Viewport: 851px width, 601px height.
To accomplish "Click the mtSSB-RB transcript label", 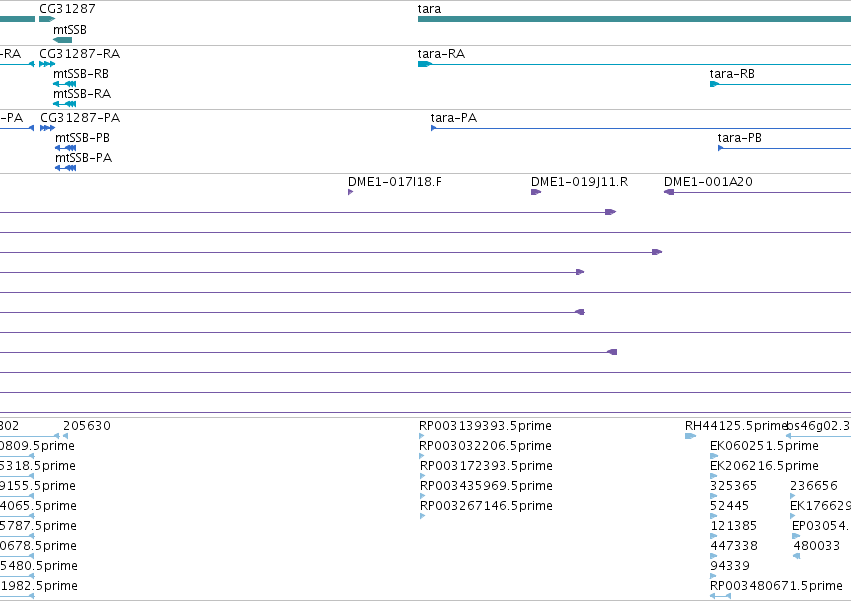I will point(81,74).
